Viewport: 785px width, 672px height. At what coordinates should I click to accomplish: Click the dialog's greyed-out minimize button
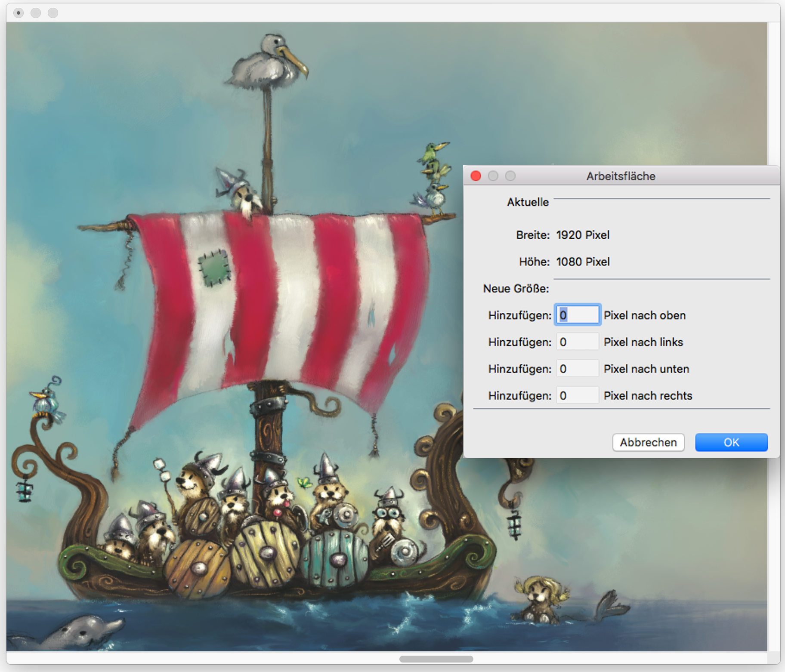493,176
